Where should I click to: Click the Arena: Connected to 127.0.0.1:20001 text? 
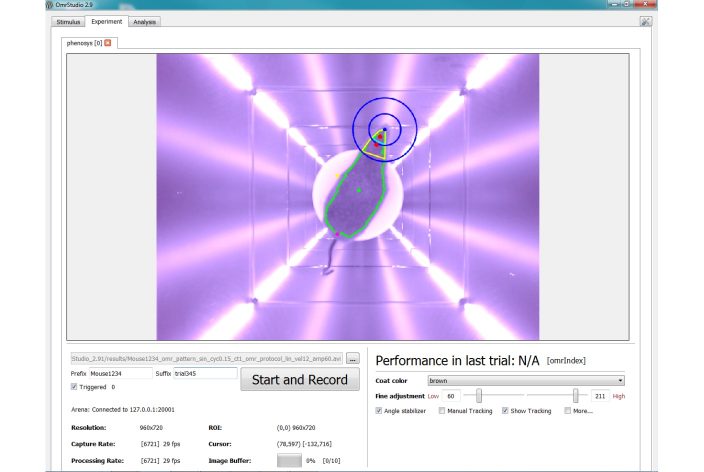point(123,410)
